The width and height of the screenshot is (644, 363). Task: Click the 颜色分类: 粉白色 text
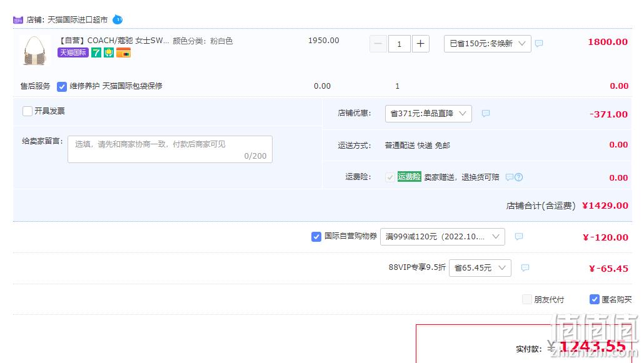pos(203,41)
